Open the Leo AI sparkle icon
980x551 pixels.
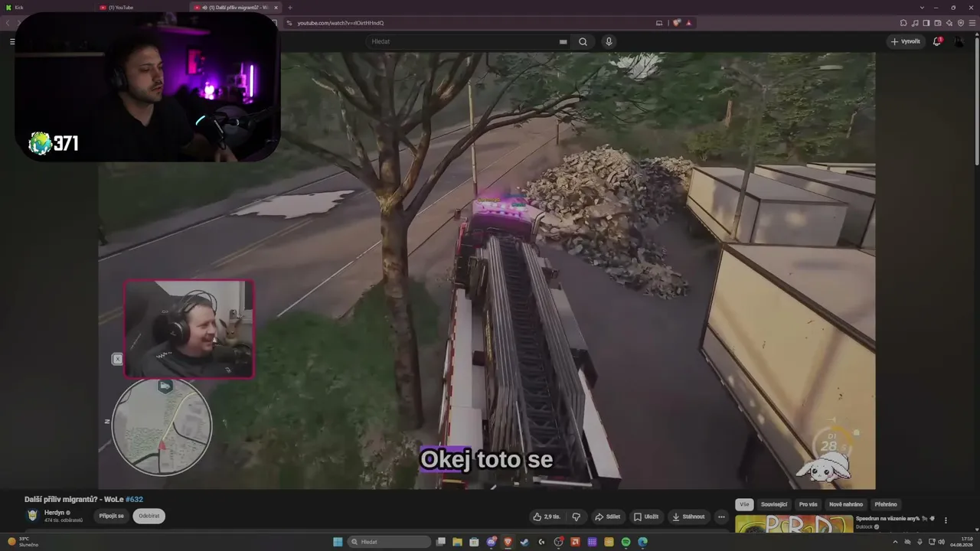coord(949,23)
